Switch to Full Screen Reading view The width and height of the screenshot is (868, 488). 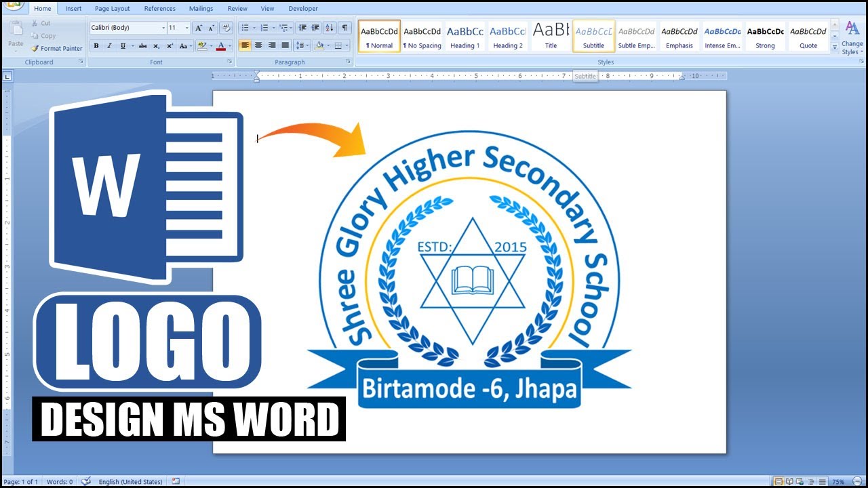click(789, 482)
